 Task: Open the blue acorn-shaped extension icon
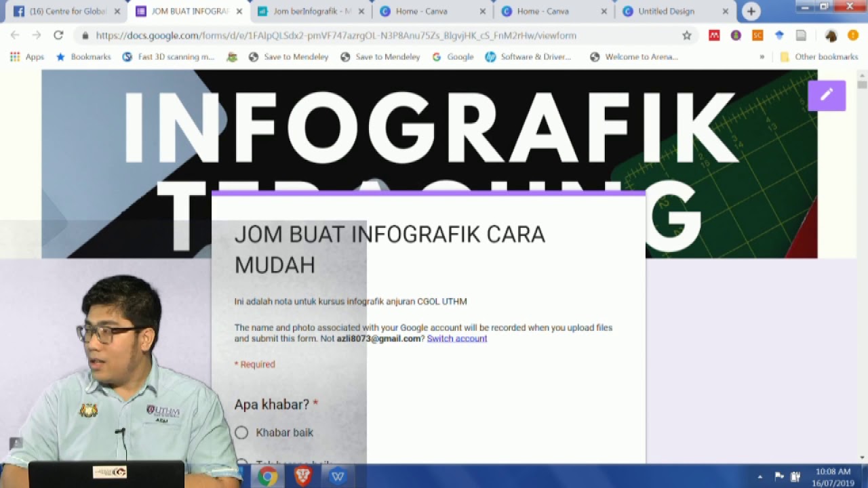[x=779, y=35]
